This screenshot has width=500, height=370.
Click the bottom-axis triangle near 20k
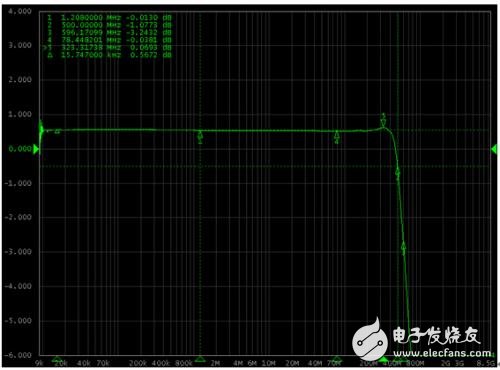pos(57,359)
